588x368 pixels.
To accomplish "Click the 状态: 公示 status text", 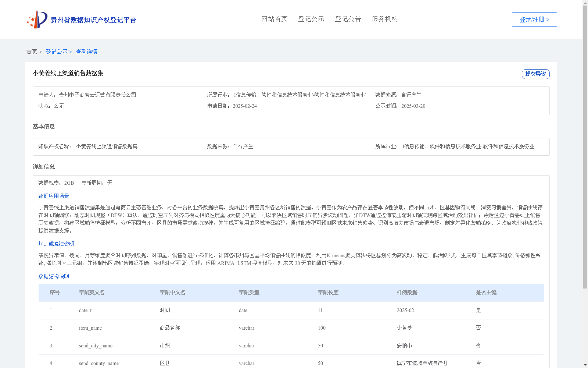I will point(51,106).
